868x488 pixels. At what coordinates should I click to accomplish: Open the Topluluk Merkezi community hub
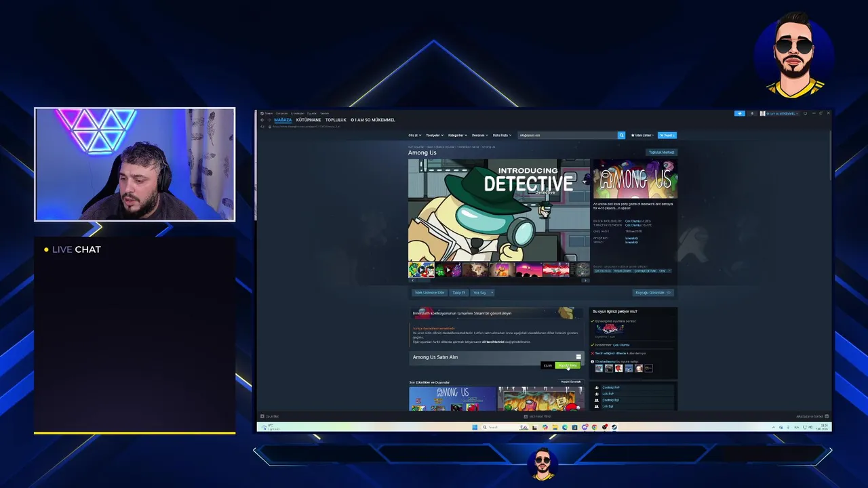click(661, 152)
